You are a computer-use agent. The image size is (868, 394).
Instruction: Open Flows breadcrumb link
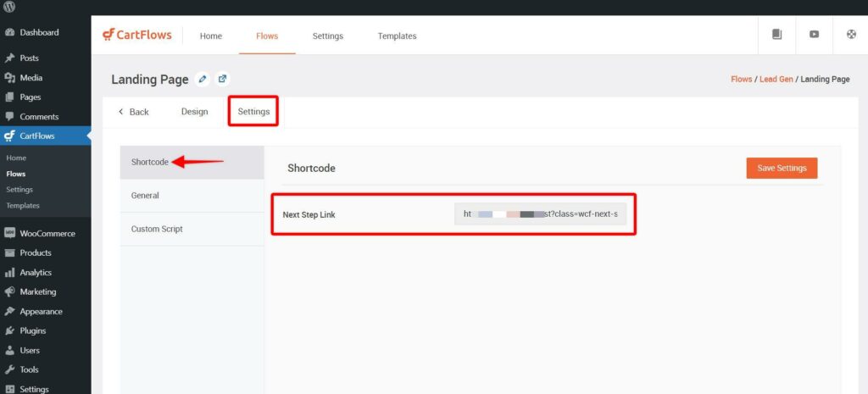(x=741, y=79)
